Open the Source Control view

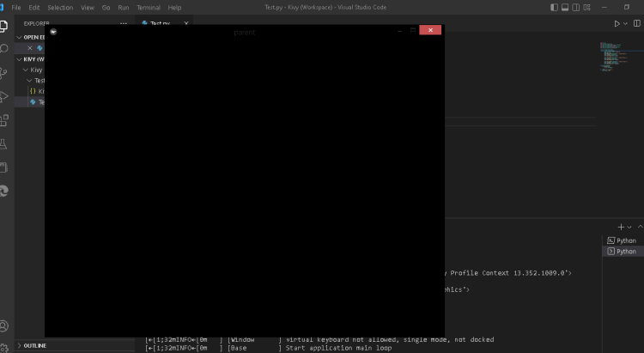(x=3, y=73)
